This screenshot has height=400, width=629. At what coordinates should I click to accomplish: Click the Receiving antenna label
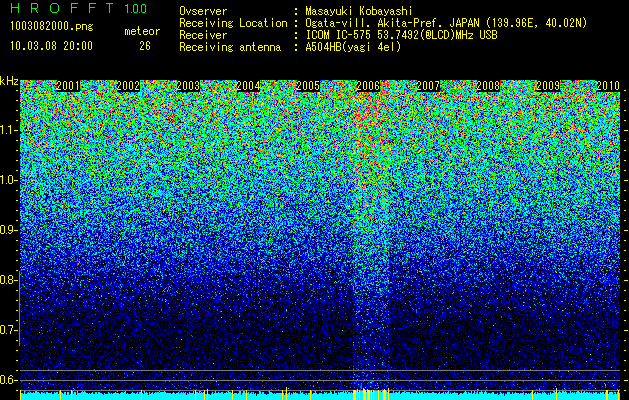230,47
